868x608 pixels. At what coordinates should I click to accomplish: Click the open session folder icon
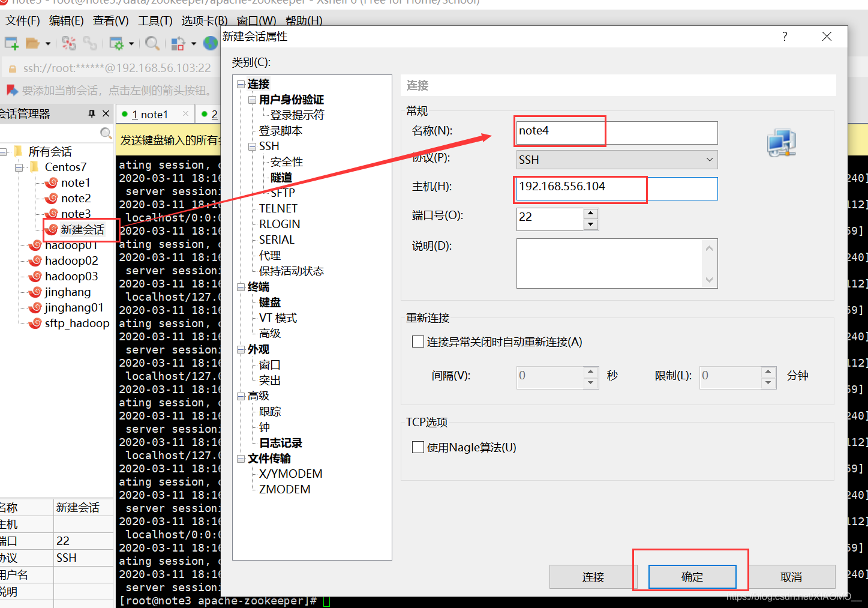pyautogui.click(x=32, y=43)
